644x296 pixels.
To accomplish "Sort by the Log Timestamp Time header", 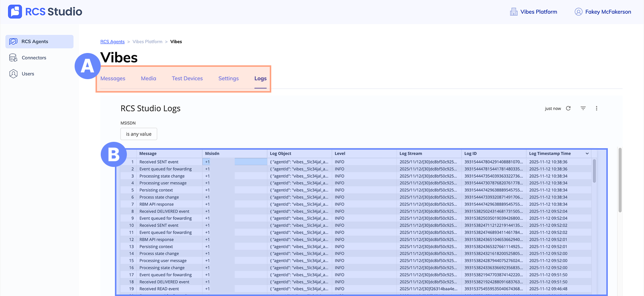I will point(550,153).
